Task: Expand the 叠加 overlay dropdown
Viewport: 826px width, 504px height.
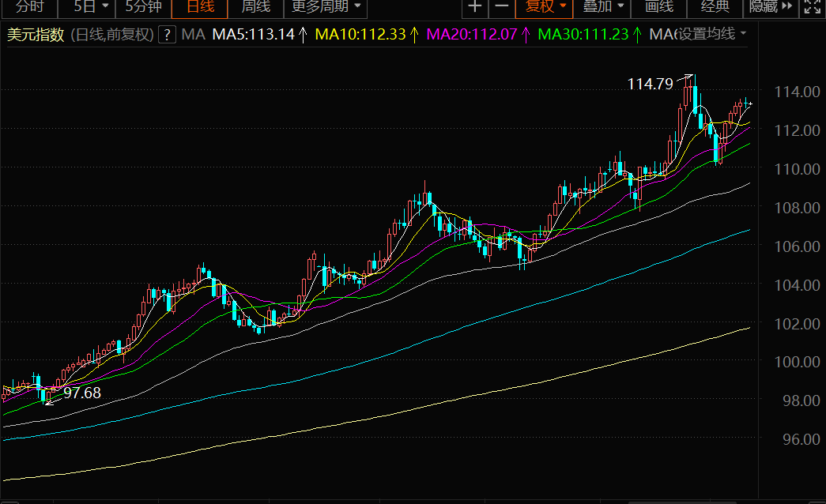Action: tap(602, 7)
